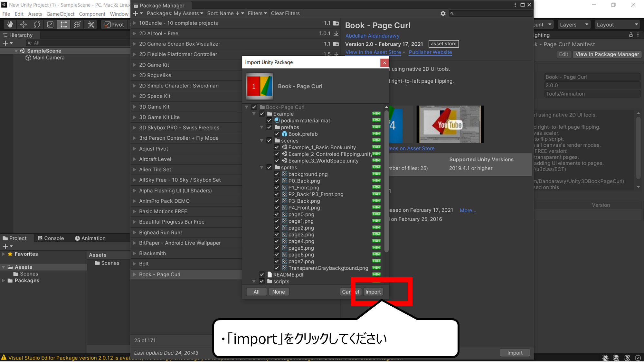Open the Layout dropdown
Viewport: 644px width, 362px height.
pos(617,25)
